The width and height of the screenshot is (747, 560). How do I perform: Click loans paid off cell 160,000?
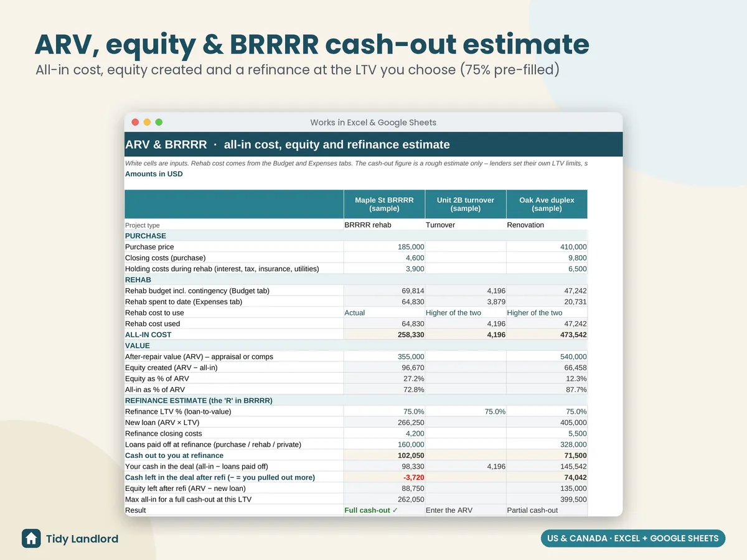click(384, 444)
